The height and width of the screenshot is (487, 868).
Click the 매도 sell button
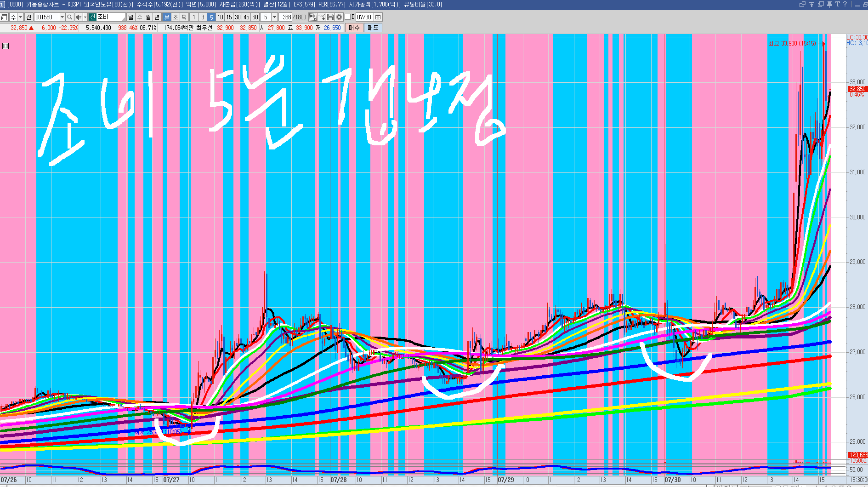pyautogui.click(x=373, y=28)
